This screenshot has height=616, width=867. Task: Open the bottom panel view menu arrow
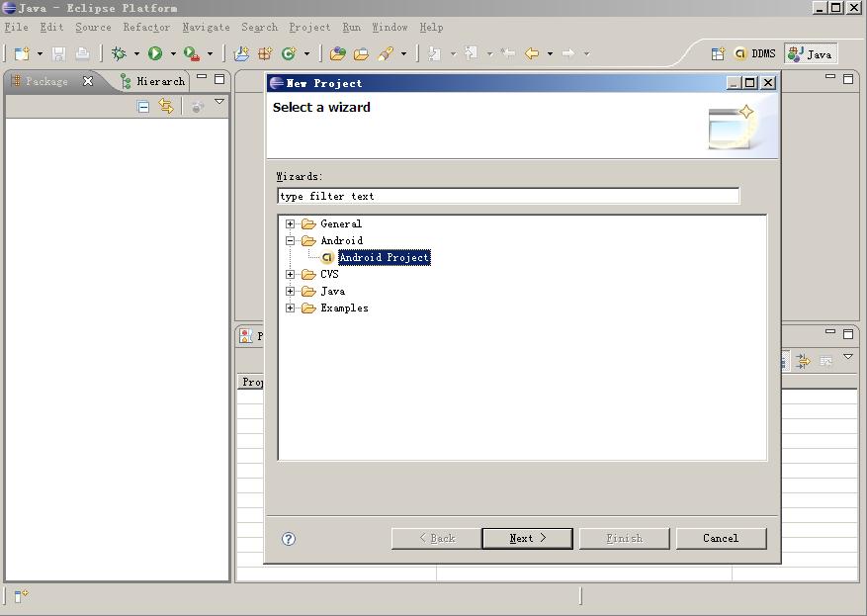click(x=848, y=357)
